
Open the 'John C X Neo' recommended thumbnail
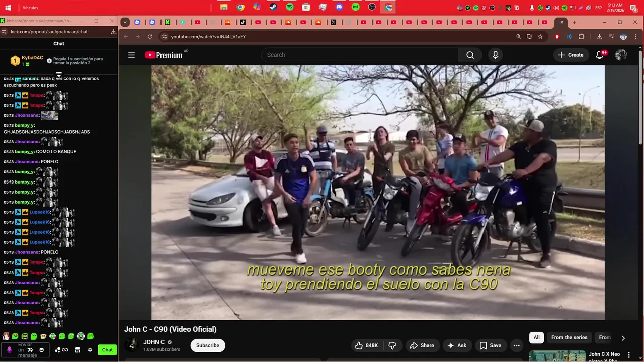click(x=557, y=356)
